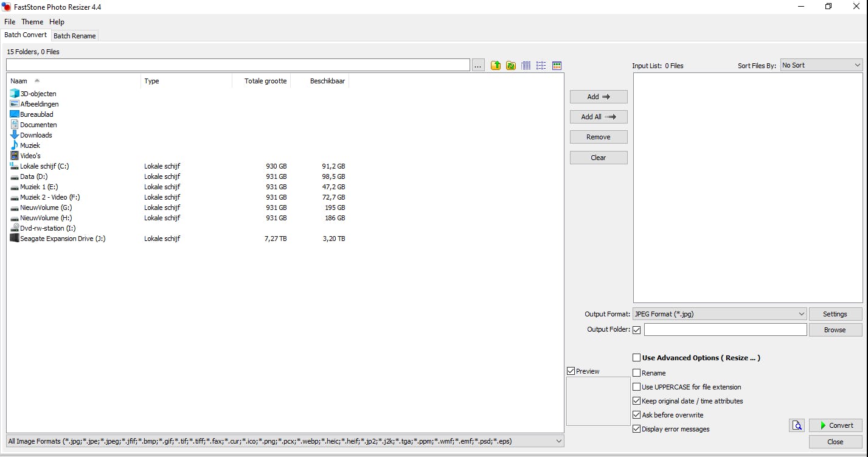Browse for an output folder
The height and width of the screenshot is (457, 868).
[x=835, y=330]
